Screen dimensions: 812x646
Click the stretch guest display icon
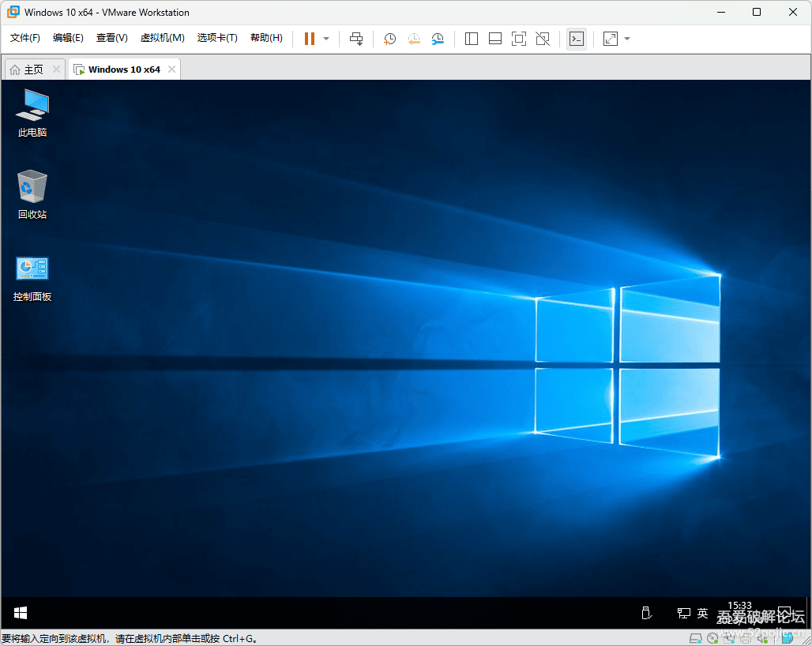click(611, 39)
